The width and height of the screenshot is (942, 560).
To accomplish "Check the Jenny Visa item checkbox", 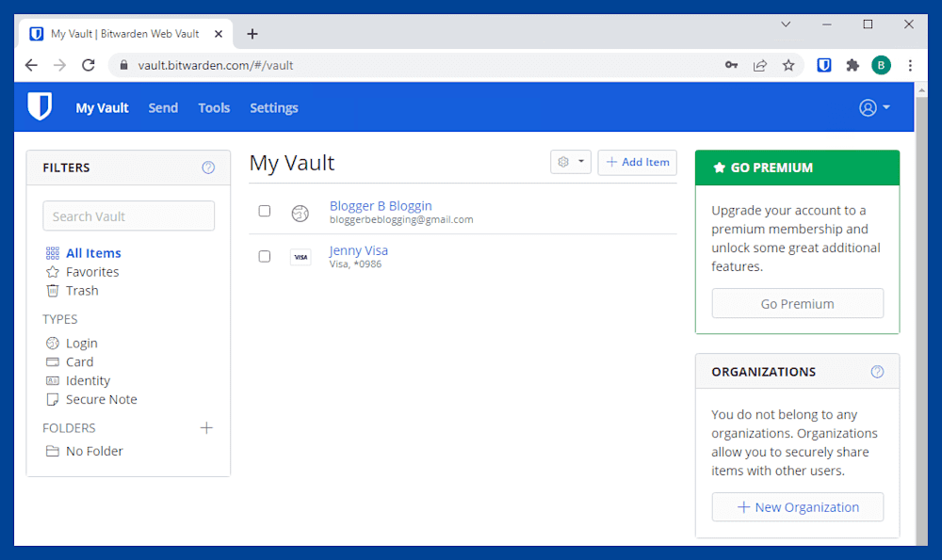I will coord(265,256).
